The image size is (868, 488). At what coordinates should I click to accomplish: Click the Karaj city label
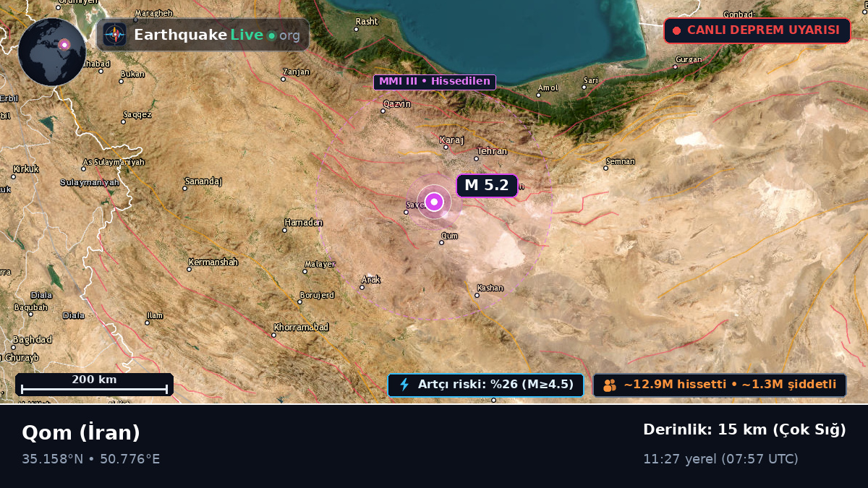451,140
